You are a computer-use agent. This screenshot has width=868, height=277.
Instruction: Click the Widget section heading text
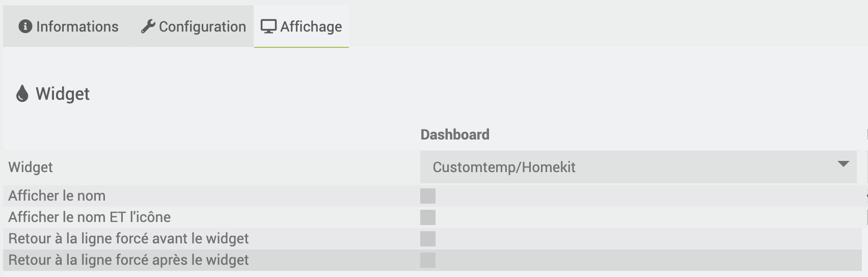click(x=63, y=94)
